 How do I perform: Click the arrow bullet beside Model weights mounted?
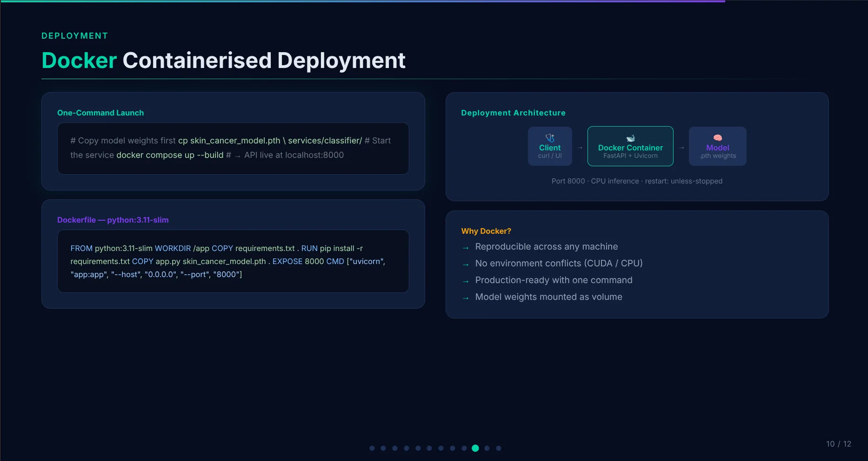point(466,298)
